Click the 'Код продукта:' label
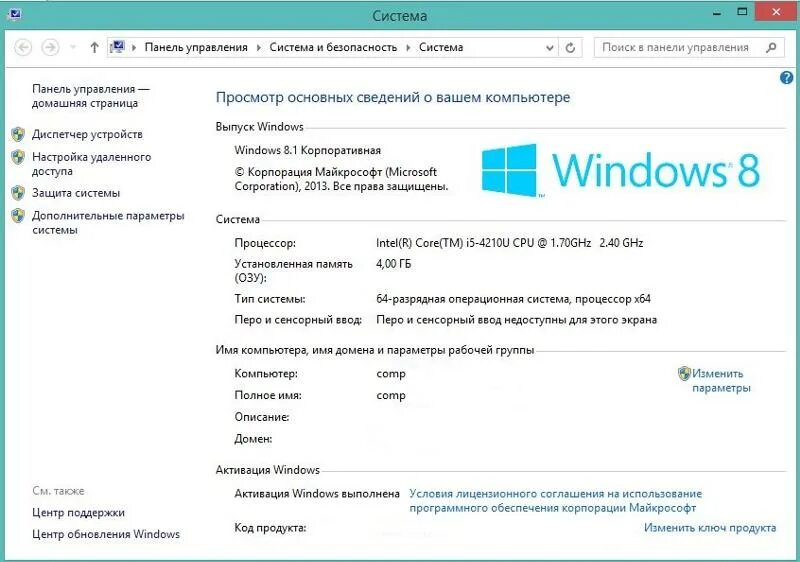 (x=270, y=528)
